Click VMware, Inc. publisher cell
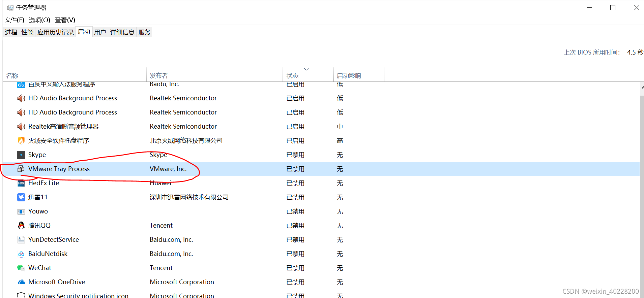644x298 pixels. point(168,169)
